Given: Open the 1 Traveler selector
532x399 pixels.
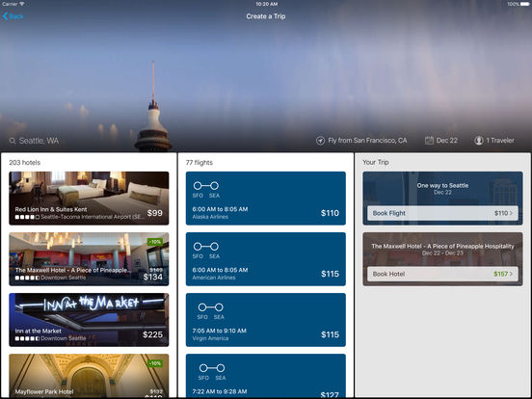Looking at the screenshot, I should (494, 141).
